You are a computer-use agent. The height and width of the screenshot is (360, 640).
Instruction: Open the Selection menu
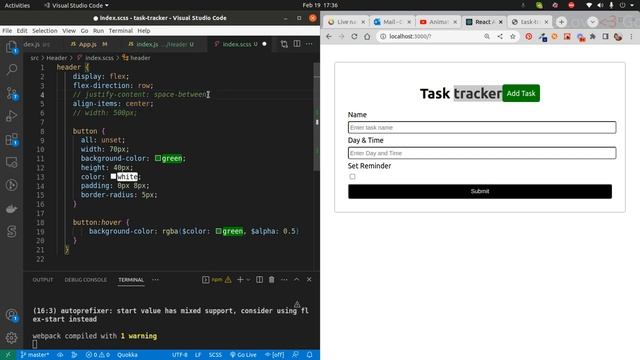tap(45, 31)
